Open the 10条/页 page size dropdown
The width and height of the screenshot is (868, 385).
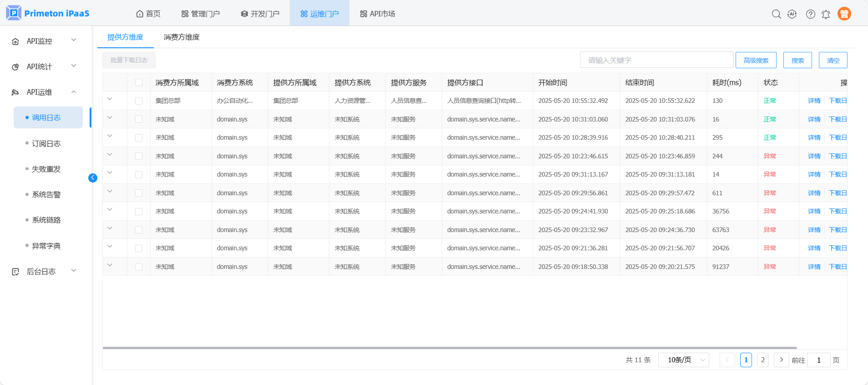click(683, 360)
